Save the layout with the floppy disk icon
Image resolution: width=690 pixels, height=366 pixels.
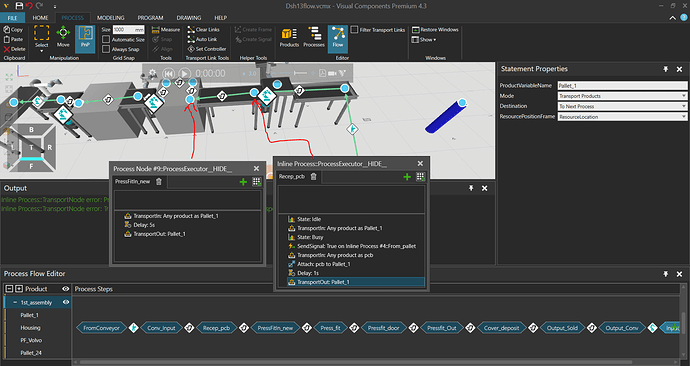[x=19, y=6]
